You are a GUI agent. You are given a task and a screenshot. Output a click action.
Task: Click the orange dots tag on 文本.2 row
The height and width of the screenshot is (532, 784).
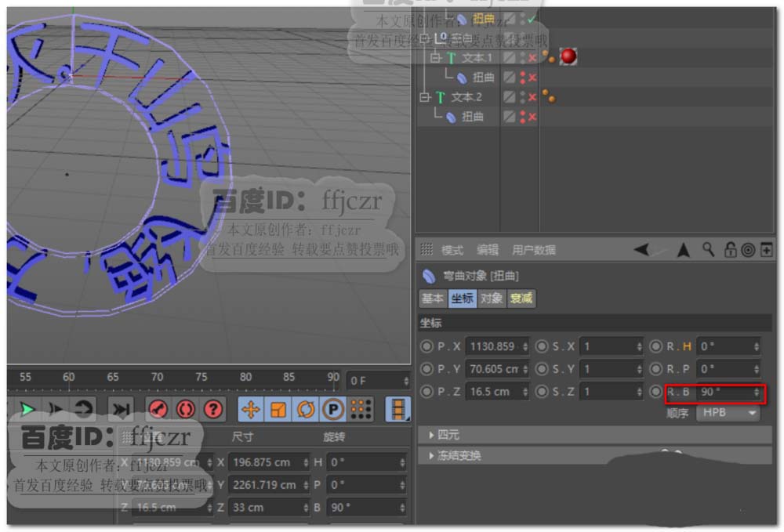coord(549,96)
